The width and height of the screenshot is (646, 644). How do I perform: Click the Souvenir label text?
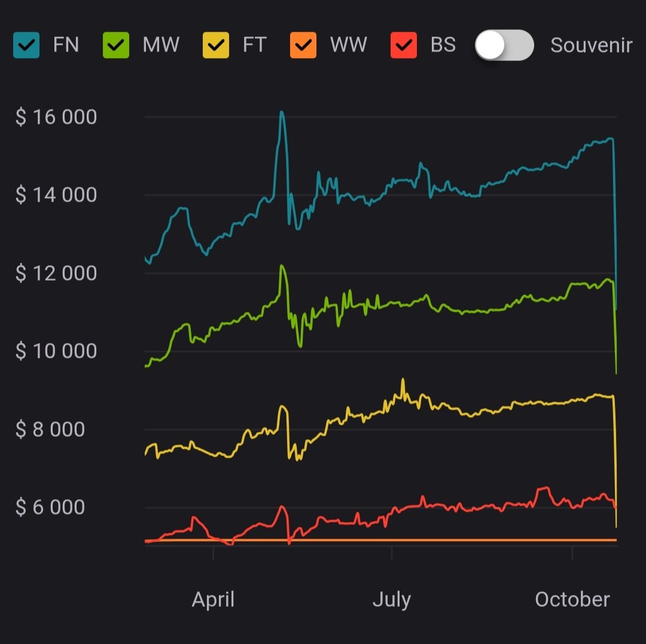[x=591, y=45]
